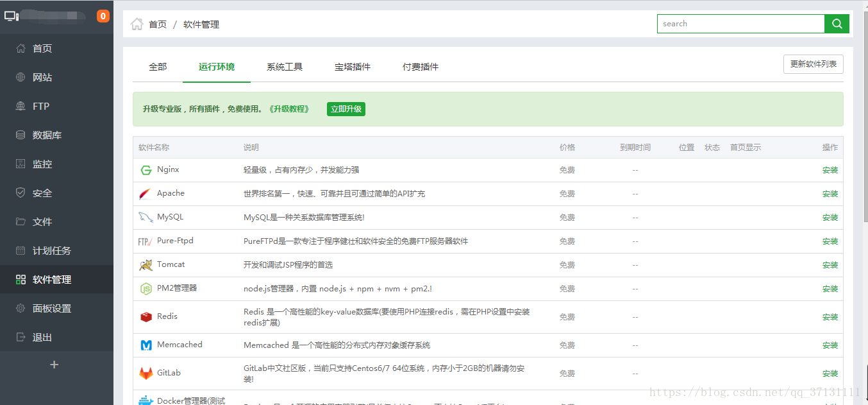
Task: Click the GitLab software name
Action: pos(169,372)
